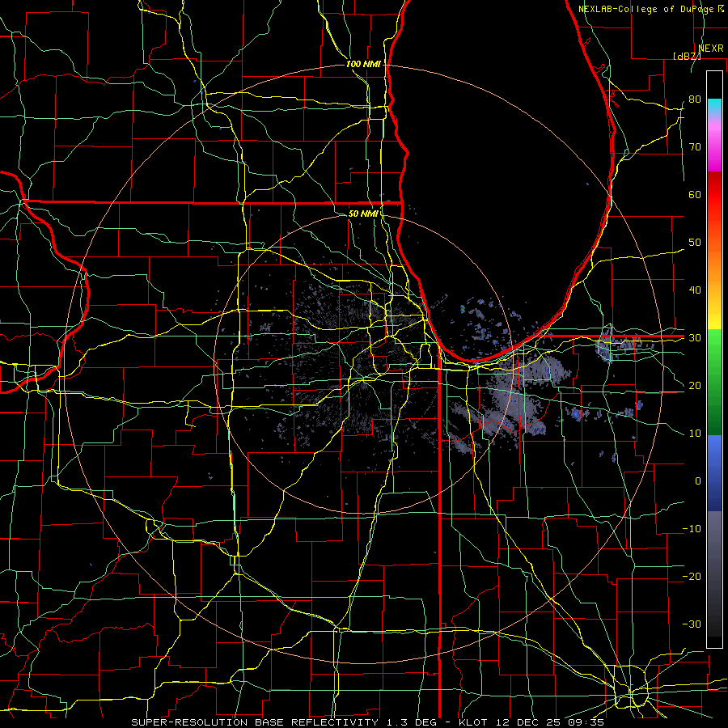Click the 70 value on dBZ scale

(695, 146)
